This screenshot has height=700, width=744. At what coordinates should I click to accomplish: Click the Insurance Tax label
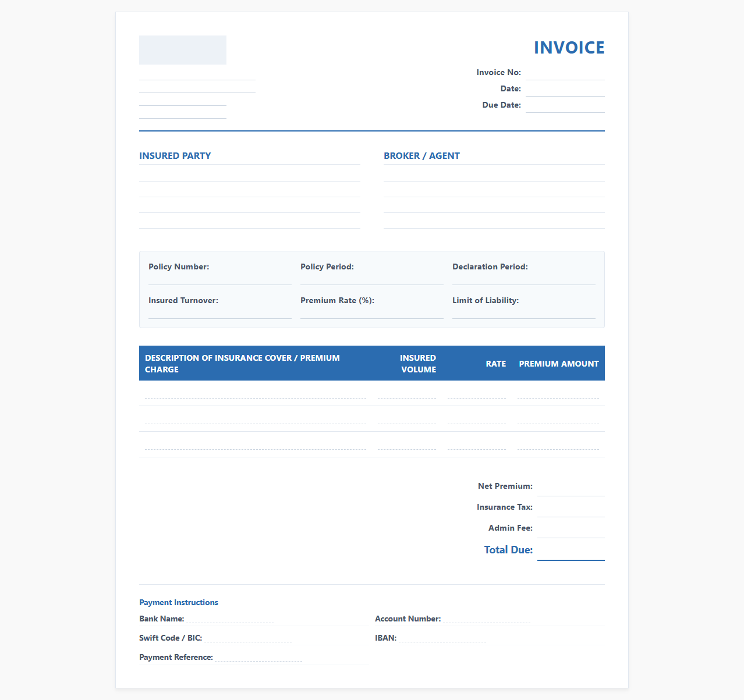pos(505,507)
